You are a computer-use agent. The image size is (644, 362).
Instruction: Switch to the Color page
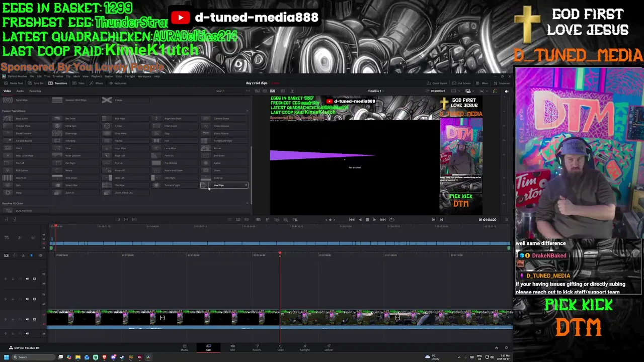(281, 347)
